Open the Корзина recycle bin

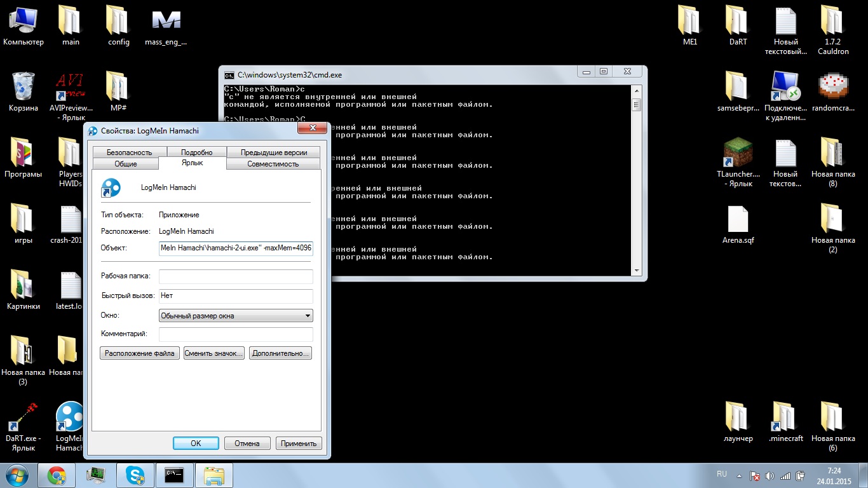point(24,91)
